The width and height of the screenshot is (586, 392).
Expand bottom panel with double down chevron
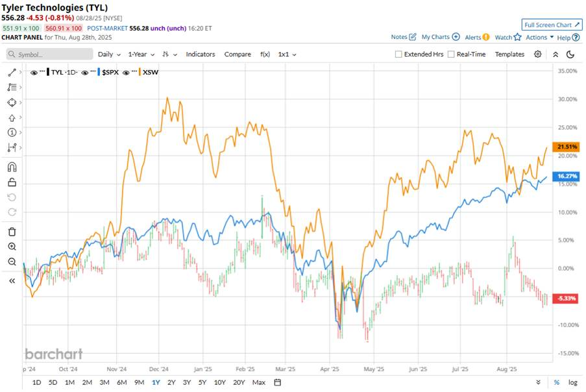pyautogui.click(x=538, y=382)
